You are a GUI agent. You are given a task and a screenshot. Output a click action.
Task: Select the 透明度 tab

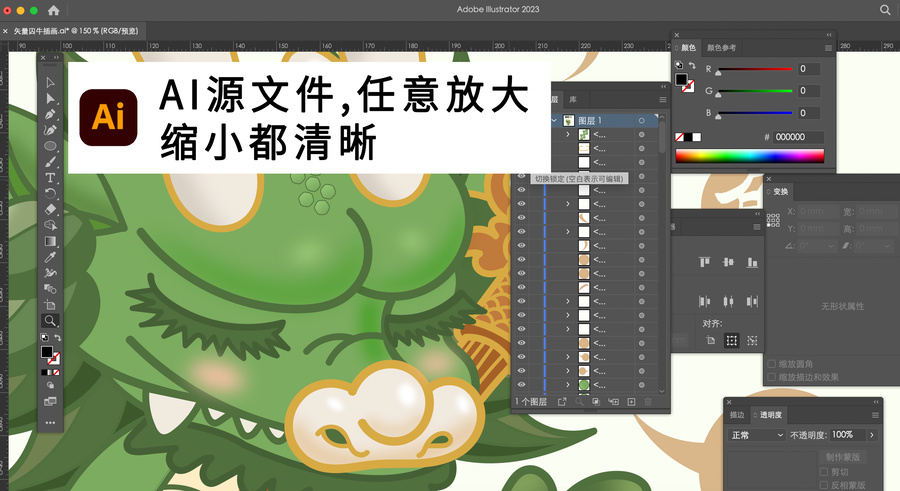[770, 415]
